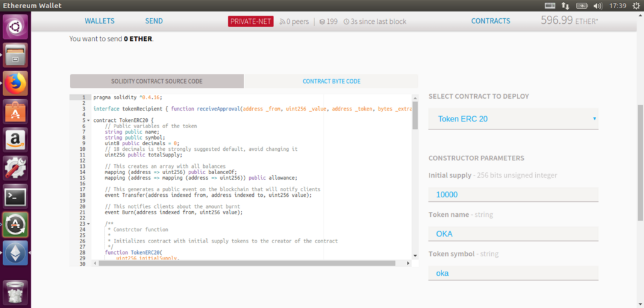Screen dimensions: 644x308
Task: Open the contract selection dropdown Token ERC 20
Action: [x=513, y=119]
